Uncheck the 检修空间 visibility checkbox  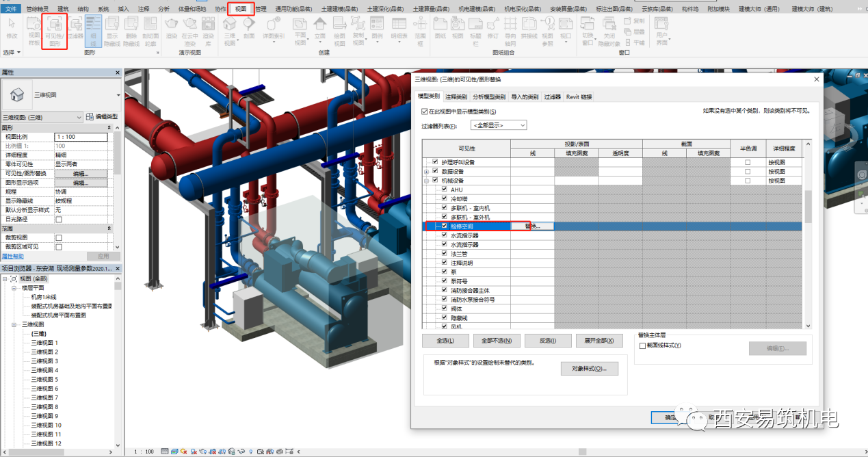[x=445, y=226]
